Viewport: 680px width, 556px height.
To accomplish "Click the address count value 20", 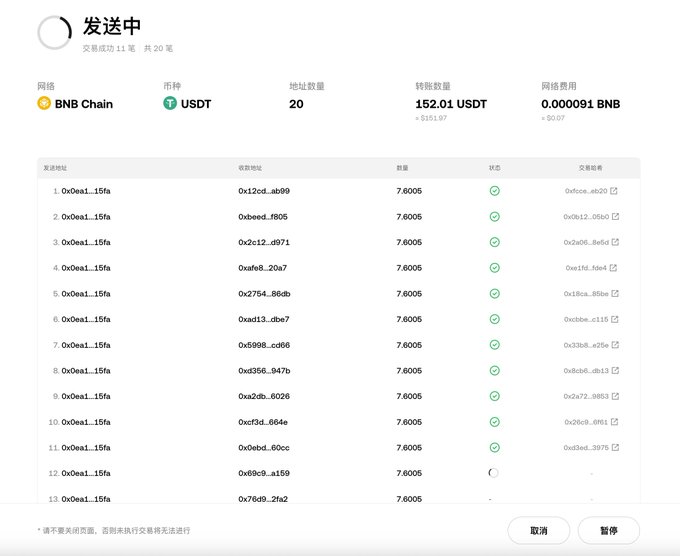I will pyautogui.click(x=296, y=104).
